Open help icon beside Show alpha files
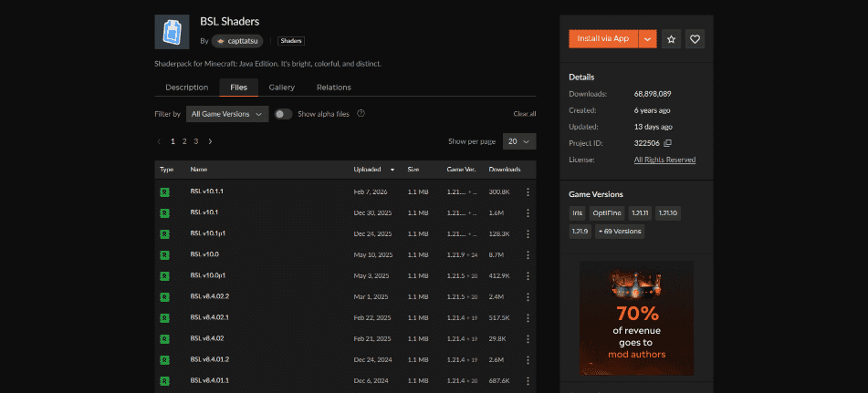Viewport: 868px width, 393px height. pos(361,114)
